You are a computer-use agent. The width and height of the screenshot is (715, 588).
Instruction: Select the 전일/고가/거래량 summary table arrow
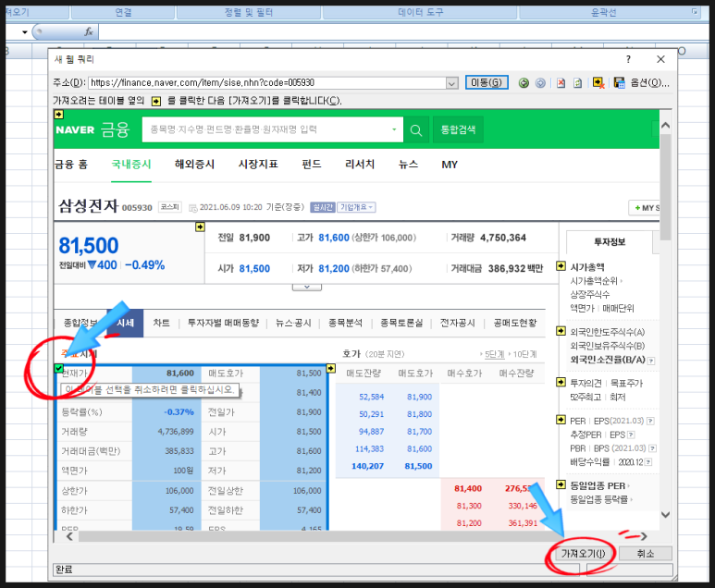point(200,227)
